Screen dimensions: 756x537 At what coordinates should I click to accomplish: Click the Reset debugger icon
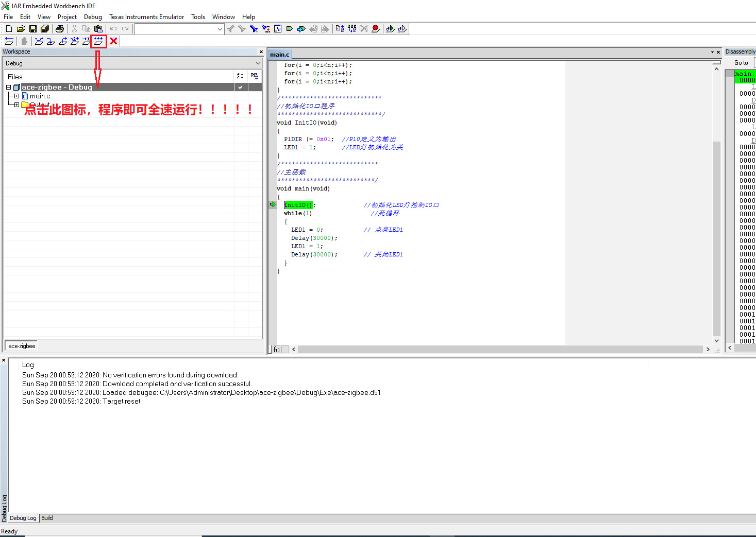tap(9, 41)
